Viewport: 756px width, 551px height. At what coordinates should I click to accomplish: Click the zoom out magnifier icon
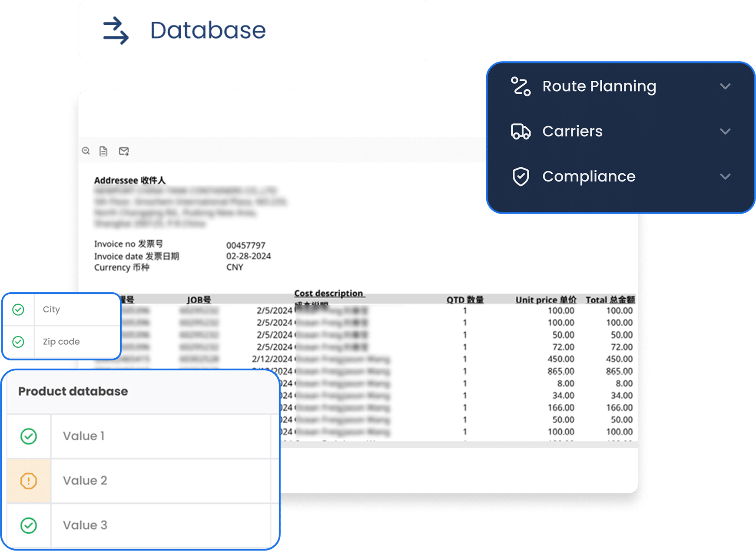coord(86,151)
